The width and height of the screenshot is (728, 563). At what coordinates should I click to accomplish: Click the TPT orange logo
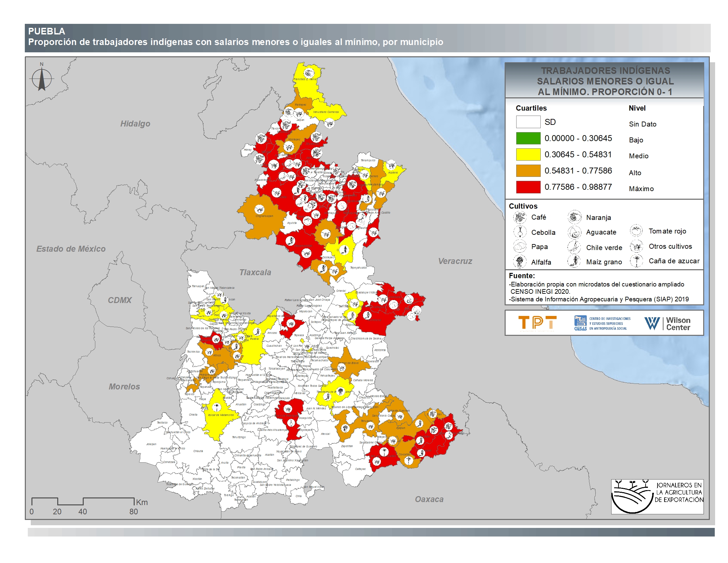click(x=537, y=323)
